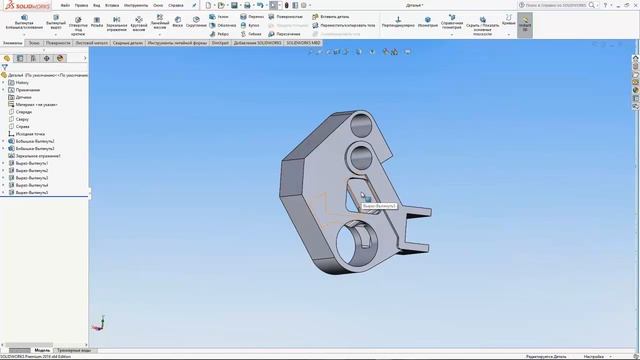This screenshot has height=360, width=640.
Task: Click the feature tree filter icon
Action: tap(4, 67)
